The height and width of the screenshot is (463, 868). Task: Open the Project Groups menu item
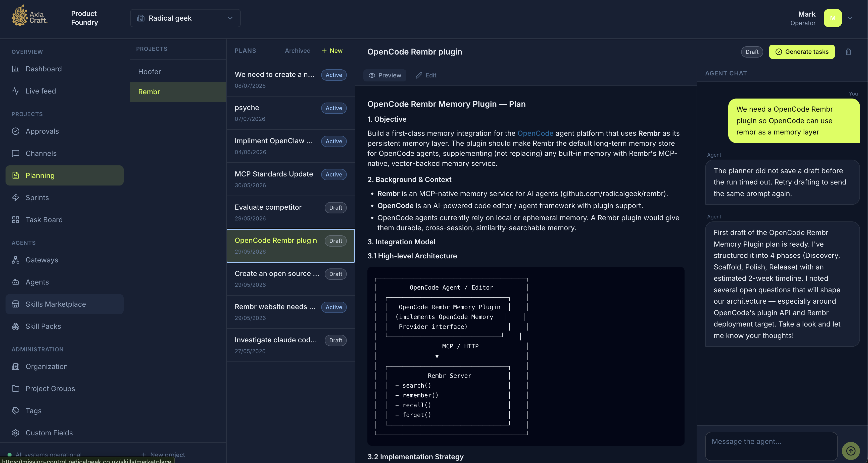(64, 389)
